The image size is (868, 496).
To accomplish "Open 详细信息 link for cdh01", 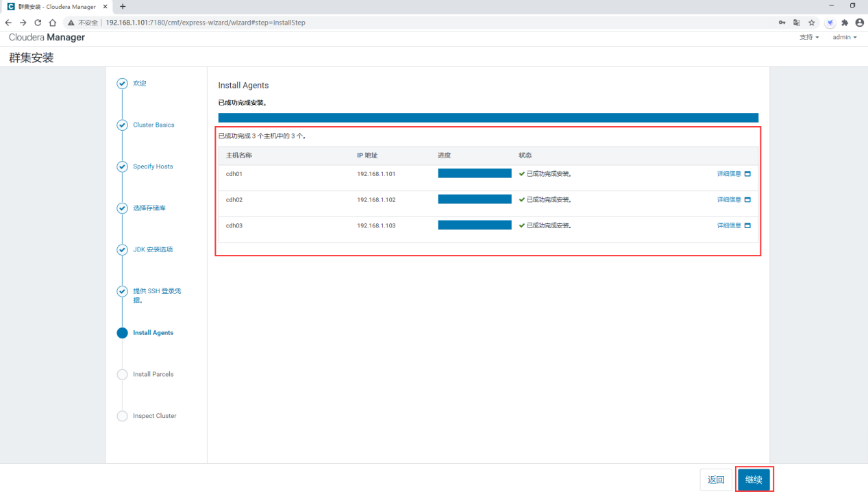I will click(x=729, y=174).
